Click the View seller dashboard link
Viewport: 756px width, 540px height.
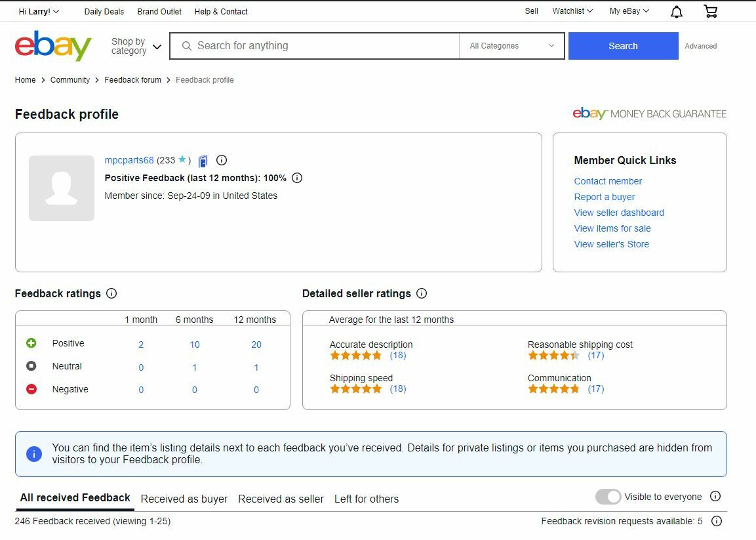click(619, 213)
